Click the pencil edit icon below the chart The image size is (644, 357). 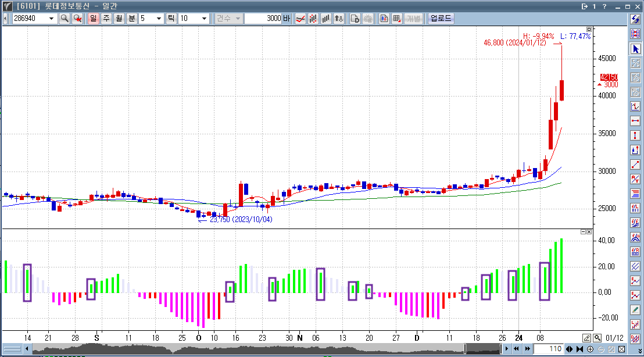point(586,337)
